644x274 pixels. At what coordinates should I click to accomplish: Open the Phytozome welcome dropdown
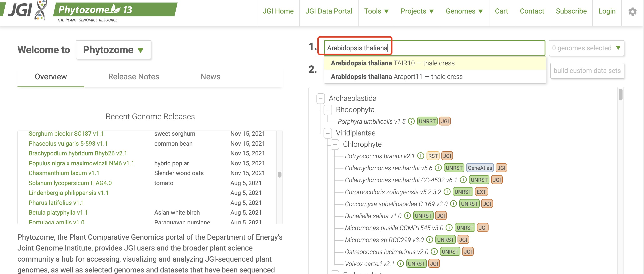coord(113,50)
